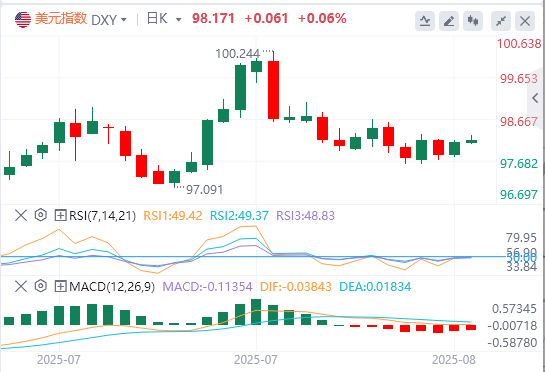Click the RSI3:48.83 value
Image resolution: width=545 pixels, height=372 pixels.
coord(306,216)
